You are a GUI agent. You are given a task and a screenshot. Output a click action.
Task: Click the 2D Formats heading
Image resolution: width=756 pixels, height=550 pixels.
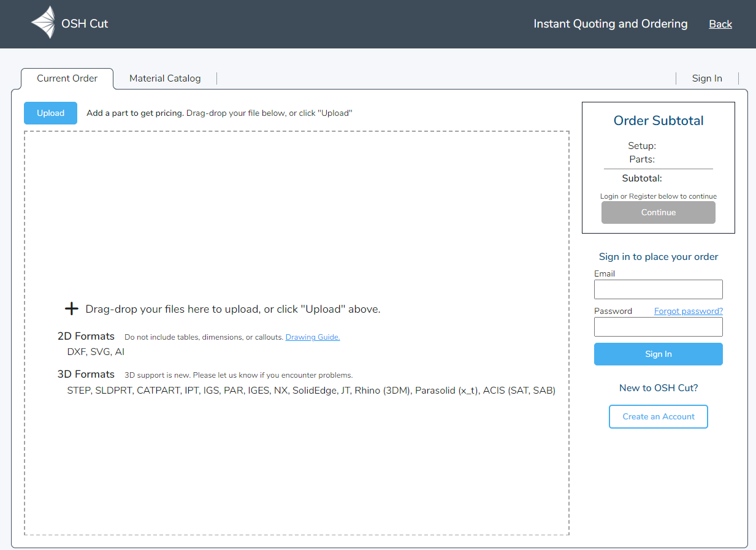(x=86, y=336)
